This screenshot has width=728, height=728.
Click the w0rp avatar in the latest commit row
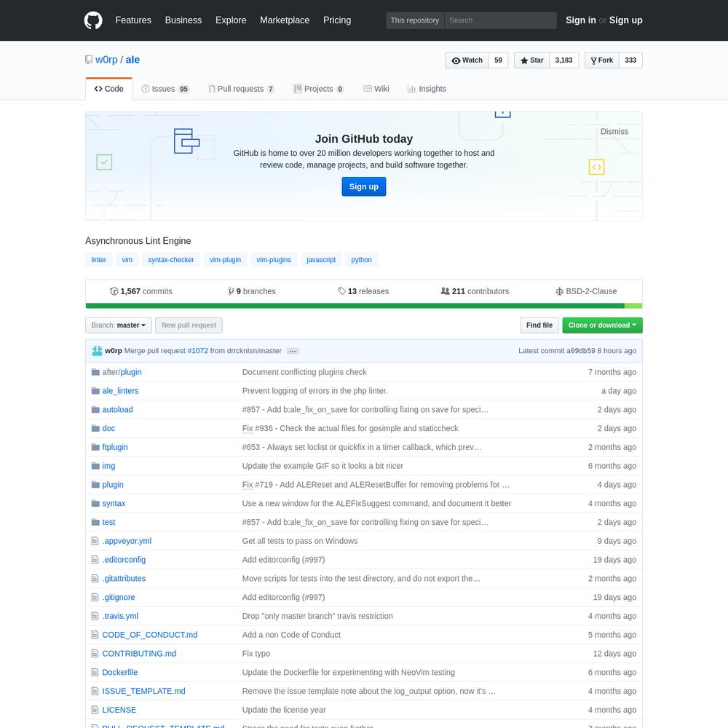(97, 351)
